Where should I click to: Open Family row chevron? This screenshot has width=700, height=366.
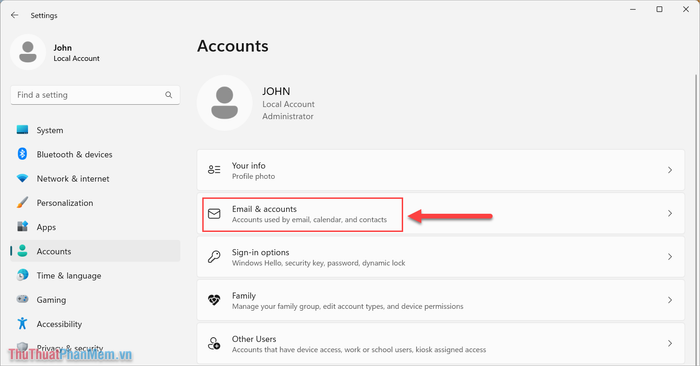pos(670,300)
